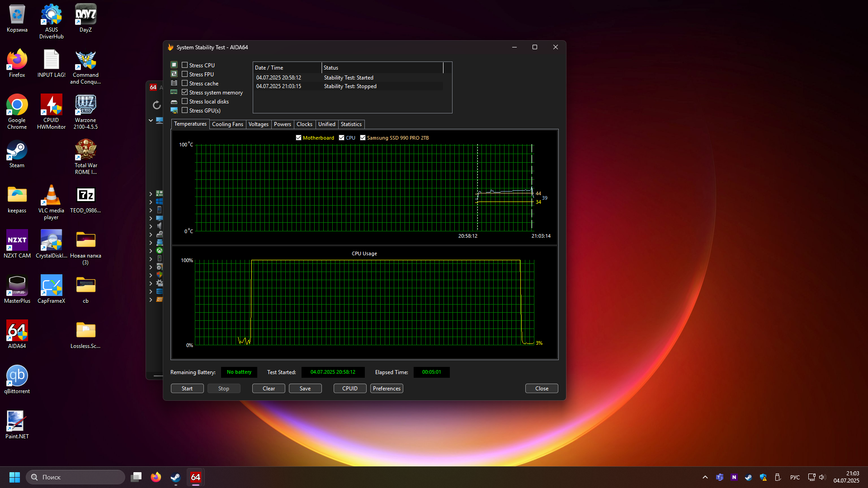The height and width of the screenshot is (488, 868).
Task: Open qBittorrent desktop shortcut
Action: click(x=17, y=380)
